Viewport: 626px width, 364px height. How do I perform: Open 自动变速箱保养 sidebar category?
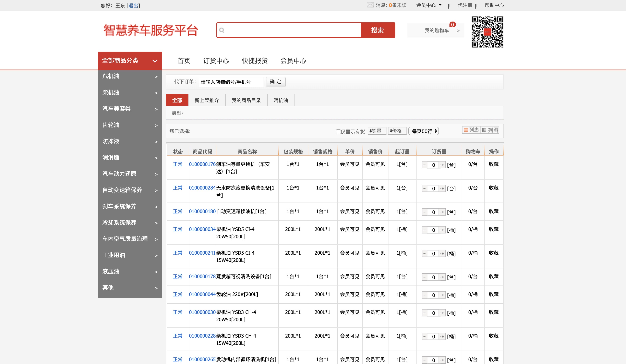click(130, 190)
